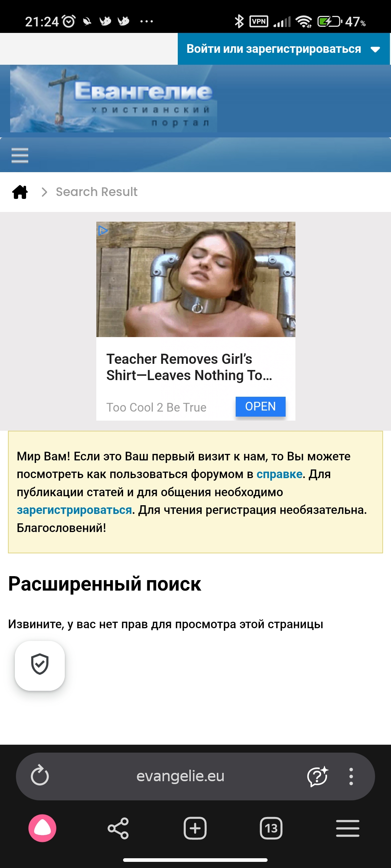Follow the справка help link
The image size is (391, 868).
pyautogui.click(x=279, y=474)
